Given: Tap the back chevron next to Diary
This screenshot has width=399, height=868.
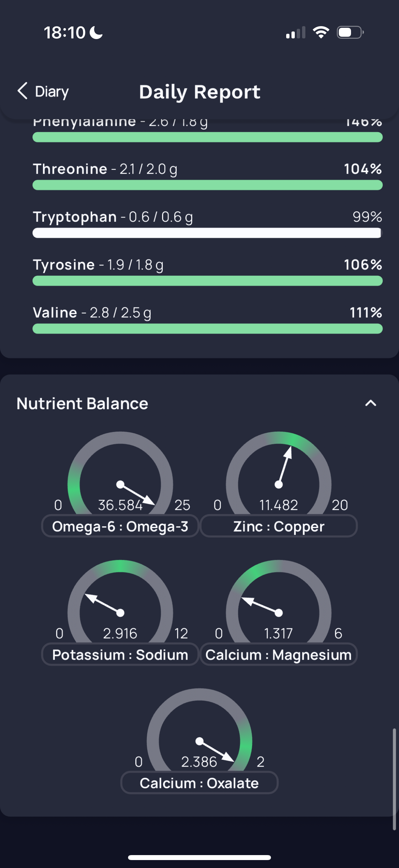Looking at the screenshot, I should [22, 91].
